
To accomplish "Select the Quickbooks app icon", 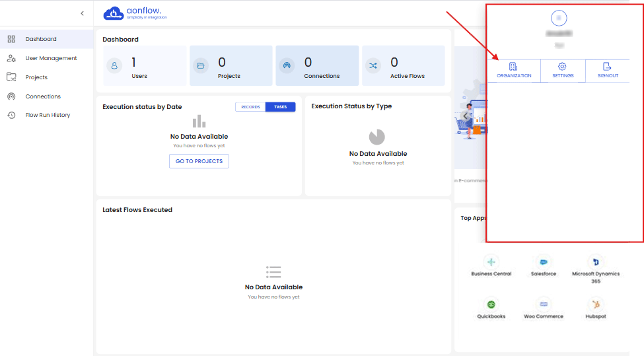I will [x=491, y=304].
